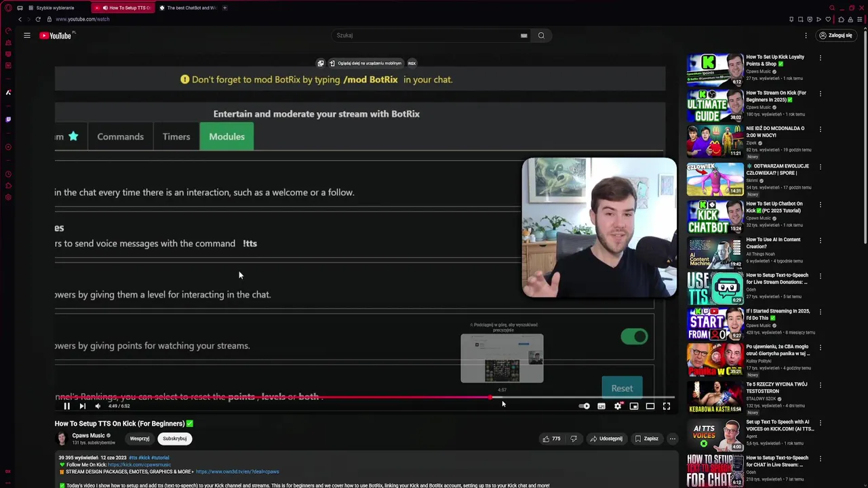868x488 pixels.
Task: Turn on subtitles in the player
Action: click(601, 406)
